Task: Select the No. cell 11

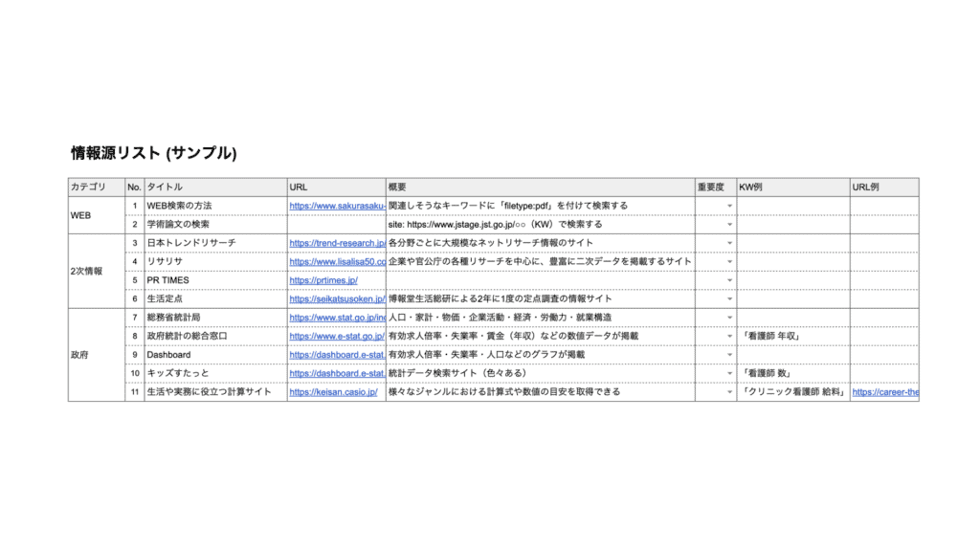Action: (x=134, y=391)
